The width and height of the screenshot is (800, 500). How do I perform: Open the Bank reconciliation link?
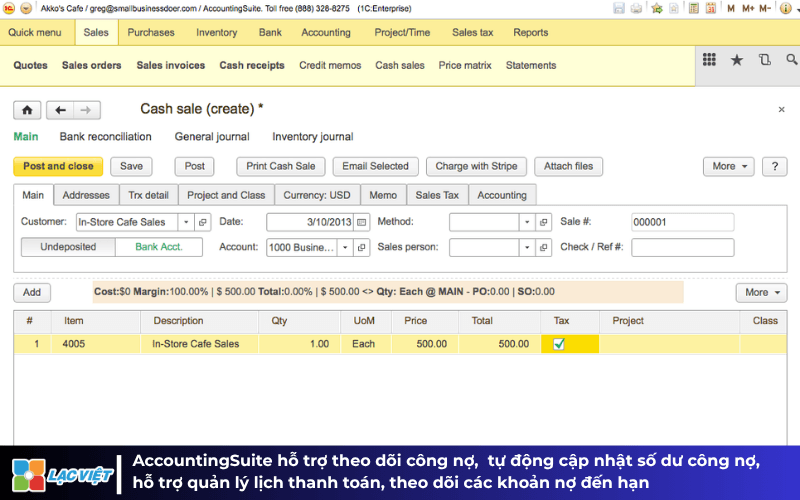pos(106,137)
